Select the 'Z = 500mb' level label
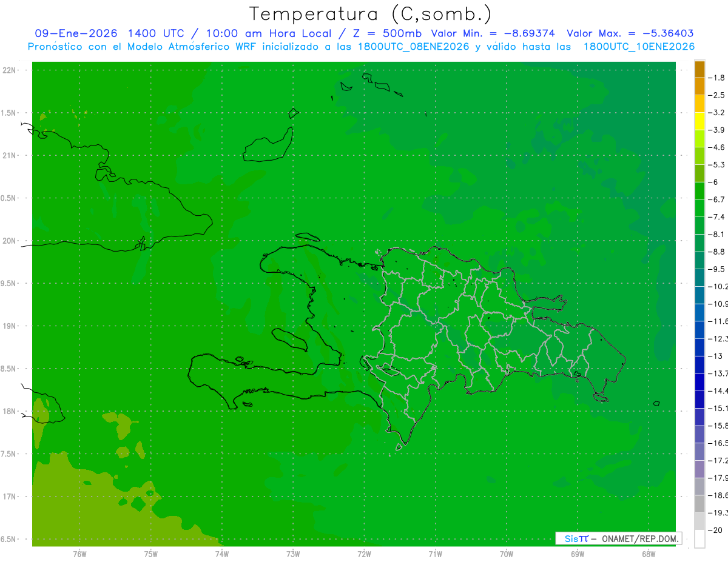 tap(388, 33)
